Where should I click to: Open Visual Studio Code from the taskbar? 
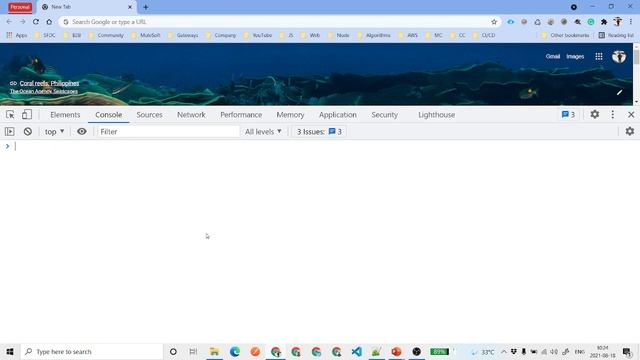(x=356, y=351)
